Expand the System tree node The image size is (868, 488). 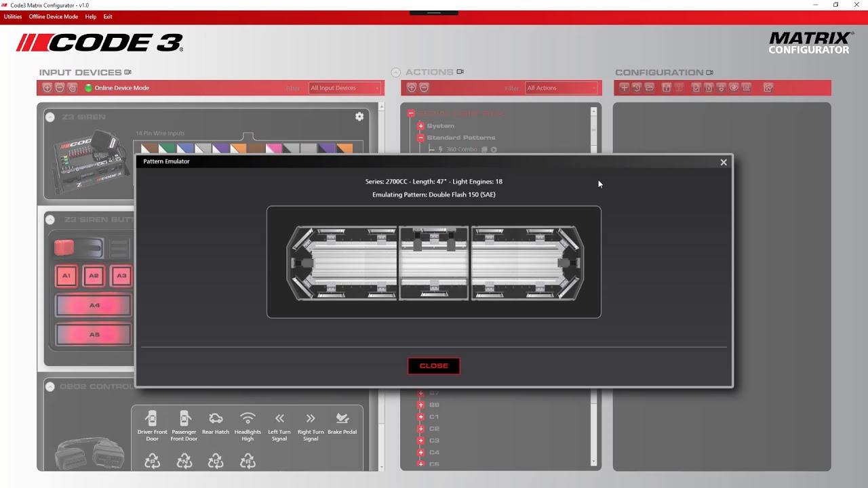[x=420, y=126]
